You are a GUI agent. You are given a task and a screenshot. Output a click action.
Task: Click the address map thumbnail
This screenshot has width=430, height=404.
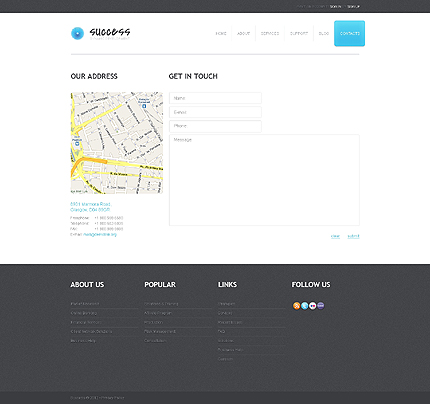click(x=117, y=143)
